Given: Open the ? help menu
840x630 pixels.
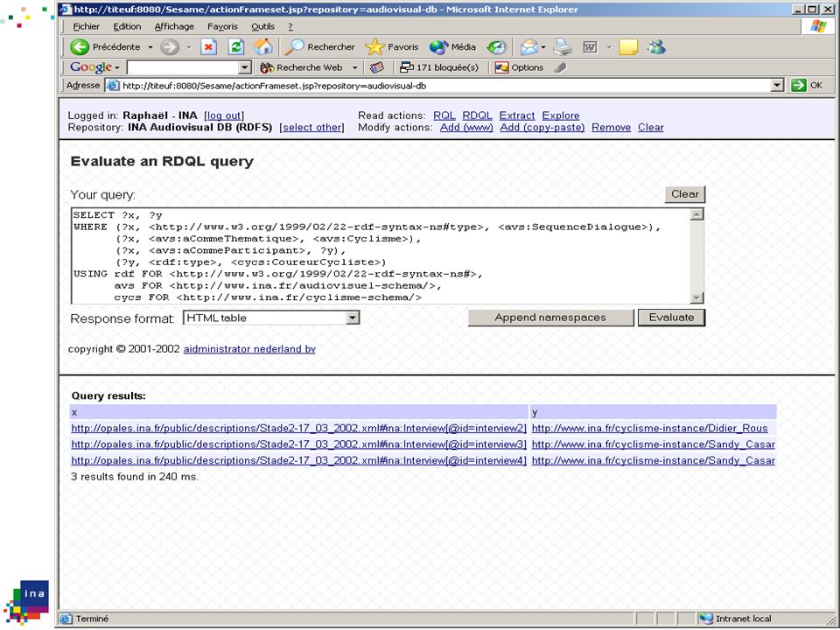Looking at the screenshot, I should point(290,26).
